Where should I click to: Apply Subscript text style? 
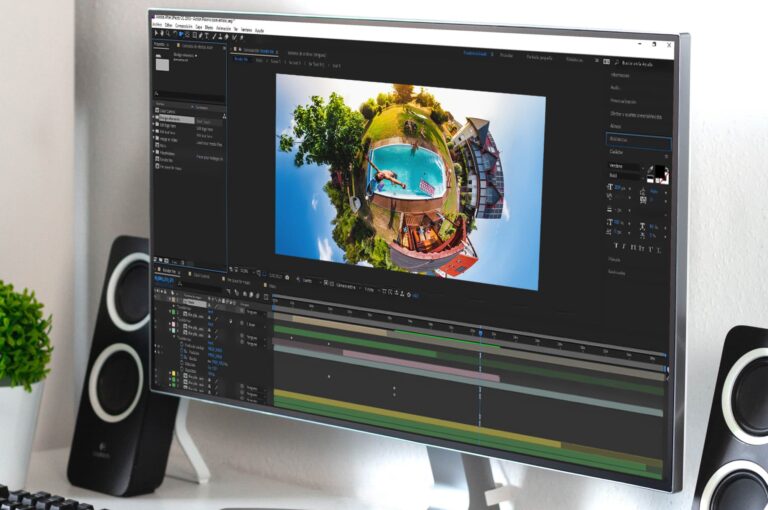tap(659, 250)
